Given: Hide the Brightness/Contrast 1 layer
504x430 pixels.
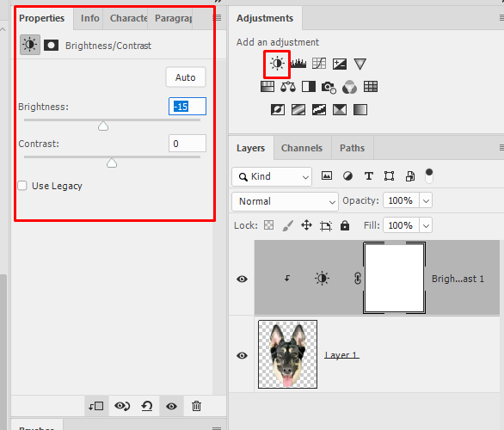Looking at the screenshot, I should (242, 279).
